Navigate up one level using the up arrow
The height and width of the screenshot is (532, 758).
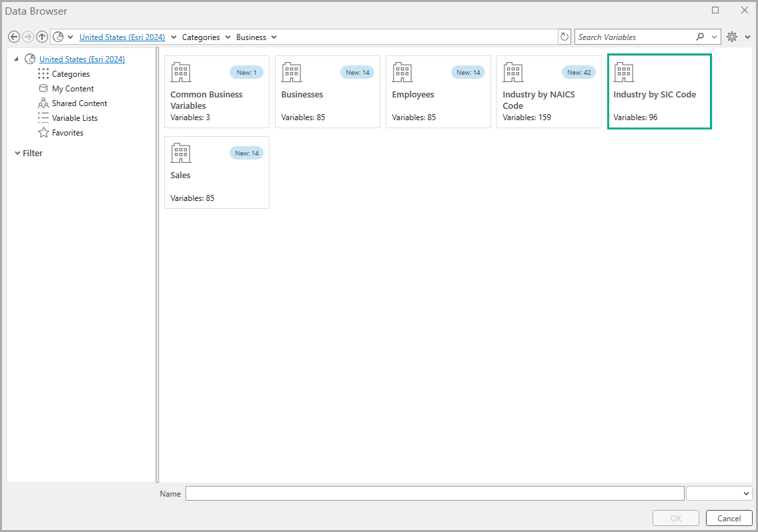tap(43, 37)
